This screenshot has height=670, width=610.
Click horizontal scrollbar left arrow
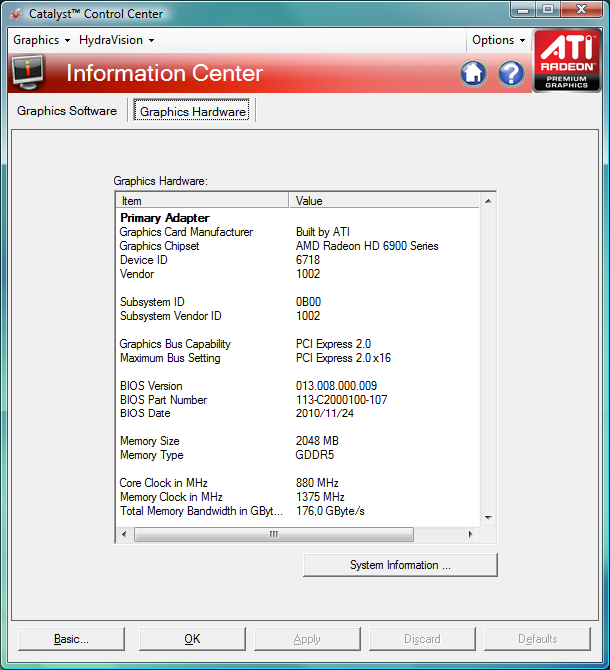tap(124, 534)
